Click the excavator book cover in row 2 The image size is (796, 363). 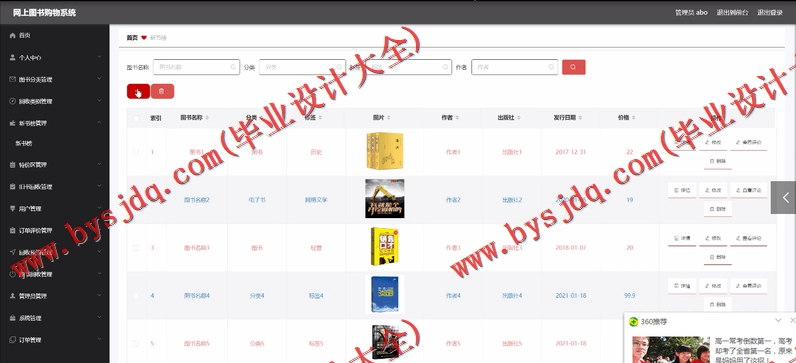pos(385,199)
